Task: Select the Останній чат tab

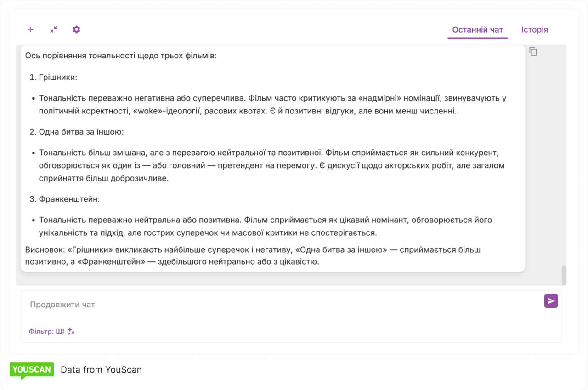Action: click(x=477, y=29)
